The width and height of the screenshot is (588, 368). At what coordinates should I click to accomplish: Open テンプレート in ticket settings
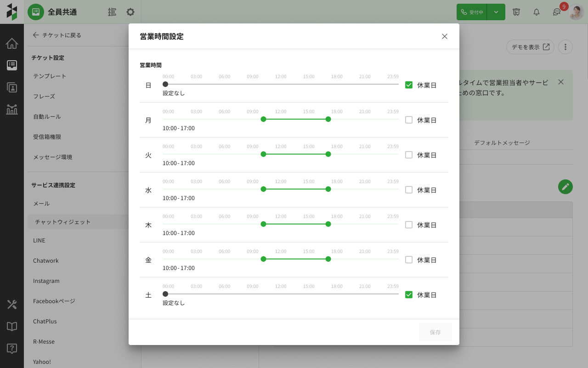point(50,76)
